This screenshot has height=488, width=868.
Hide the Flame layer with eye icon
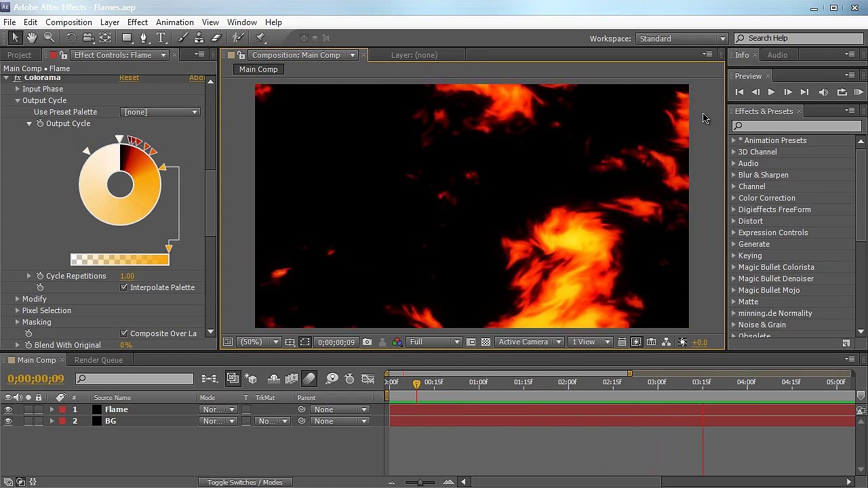coord(8,409)
